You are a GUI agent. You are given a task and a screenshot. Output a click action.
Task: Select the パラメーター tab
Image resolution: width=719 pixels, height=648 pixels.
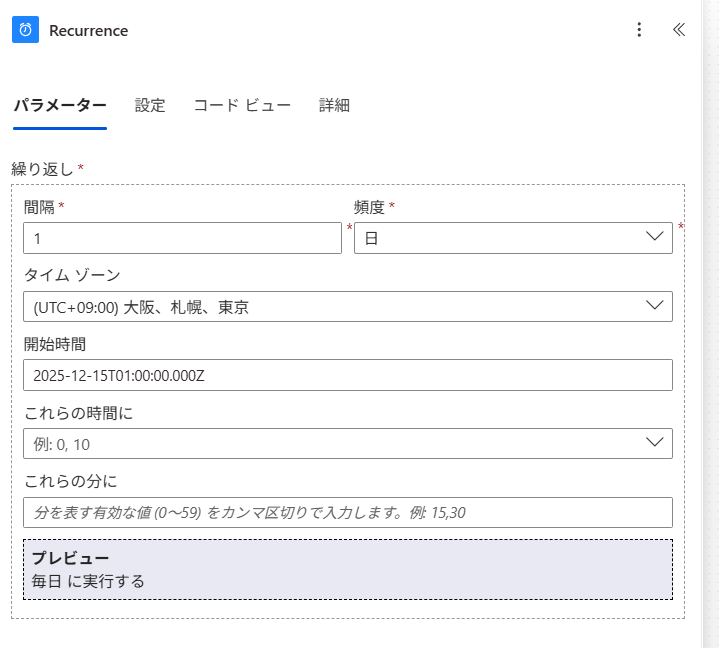60,105
